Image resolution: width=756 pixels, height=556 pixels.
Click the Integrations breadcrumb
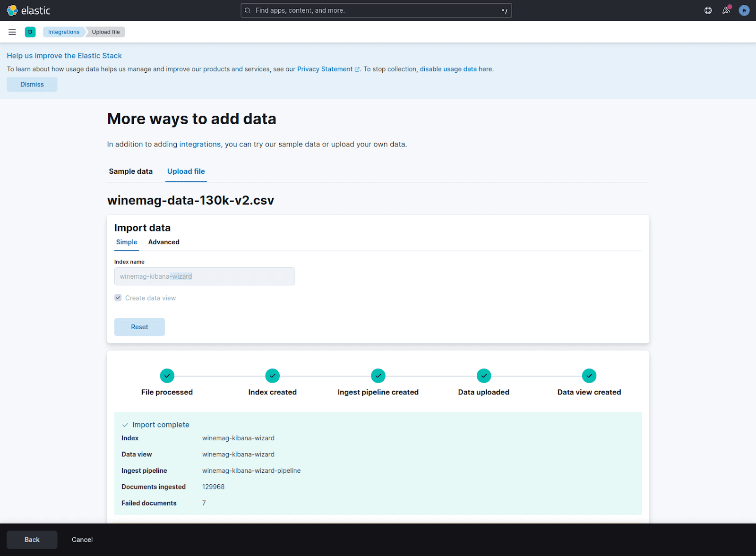(63, 32)
